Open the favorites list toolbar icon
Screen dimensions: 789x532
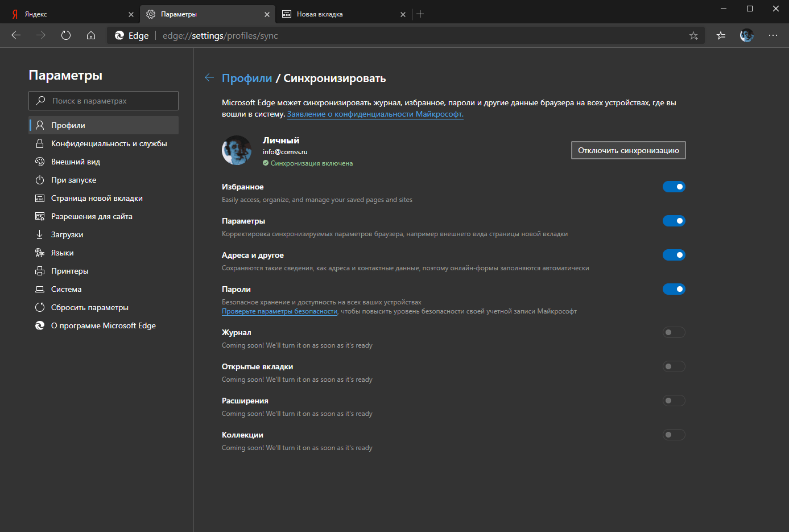point(721,35)
